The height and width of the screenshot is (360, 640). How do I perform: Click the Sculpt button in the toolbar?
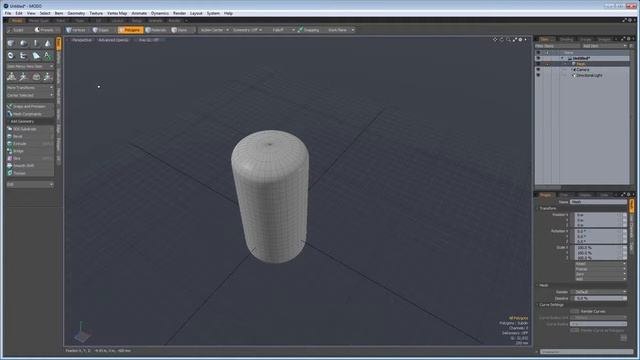(x=17, y=30)
